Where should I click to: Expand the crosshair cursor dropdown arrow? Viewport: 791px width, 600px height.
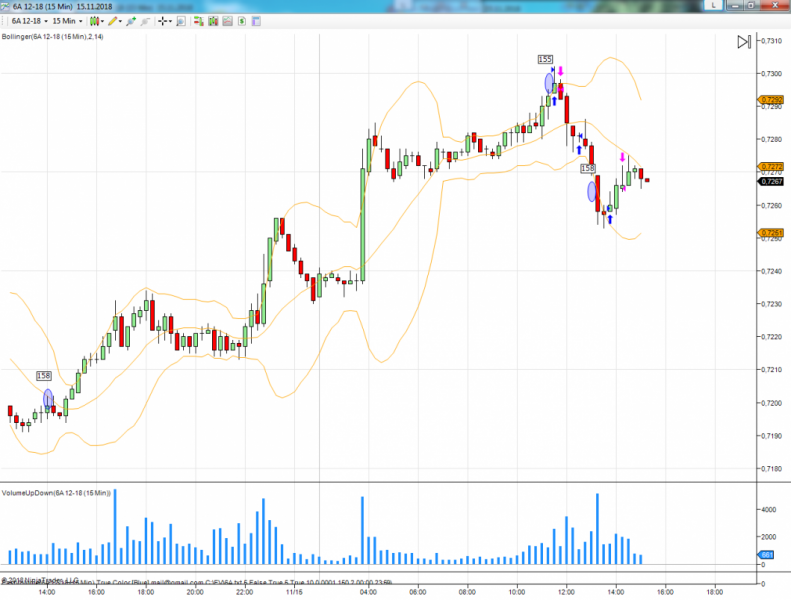coord(171,21)
